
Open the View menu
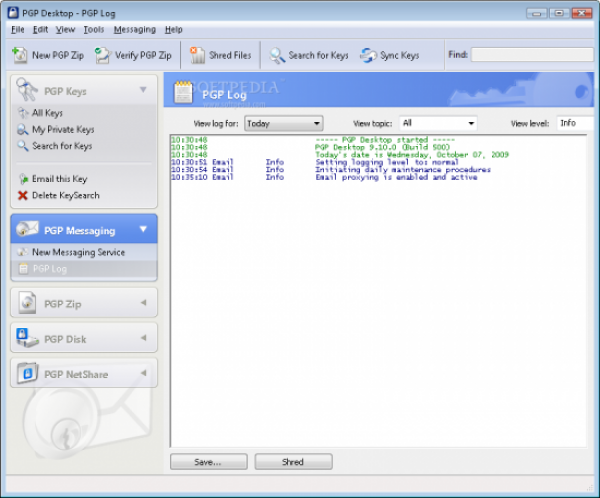pyautogui.click(x=65, y=29)
